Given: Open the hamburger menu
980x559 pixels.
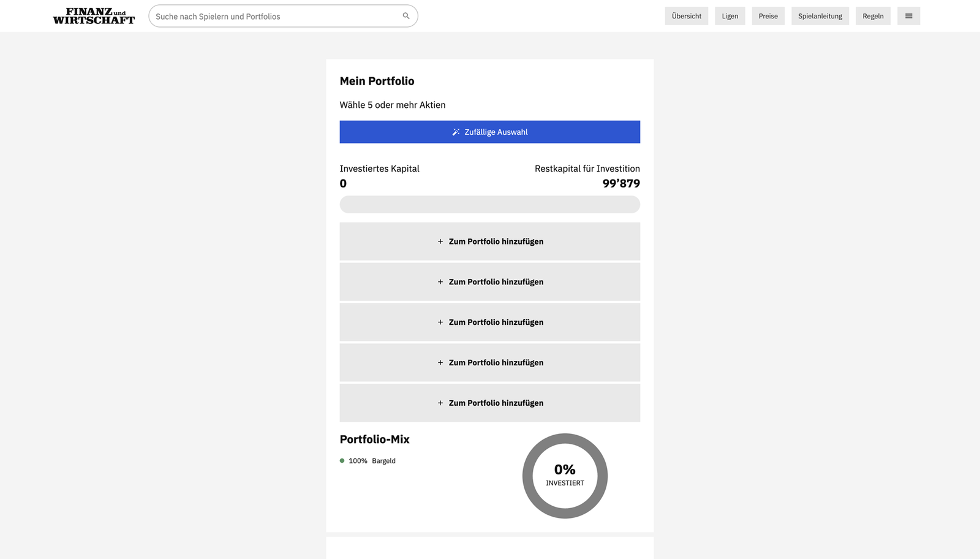Looking at the screenshot, I should tap(908, 16).
